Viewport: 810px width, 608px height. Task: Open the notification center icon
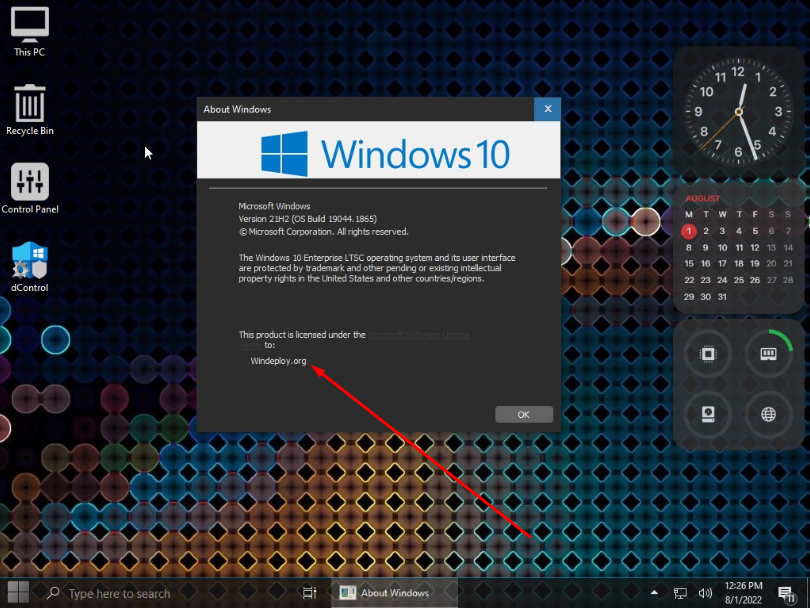[786, 594]
